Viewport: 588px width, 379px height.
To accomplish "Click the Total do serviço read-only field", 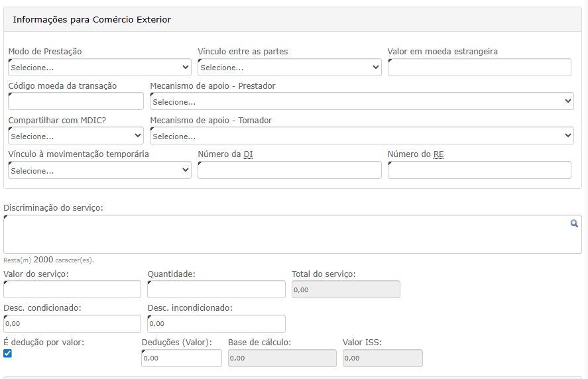I will point(345,290).
